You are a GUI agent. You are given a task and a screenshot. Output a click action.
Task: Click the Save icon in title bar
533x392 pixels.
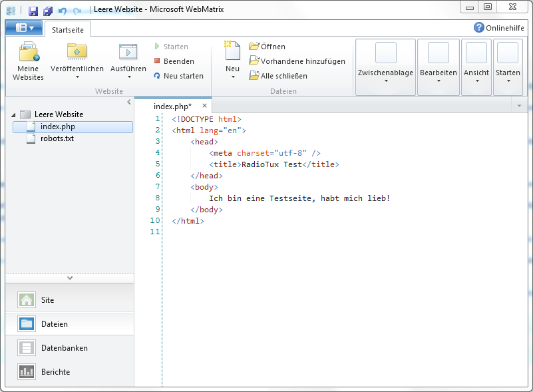(x=33, y=11)
